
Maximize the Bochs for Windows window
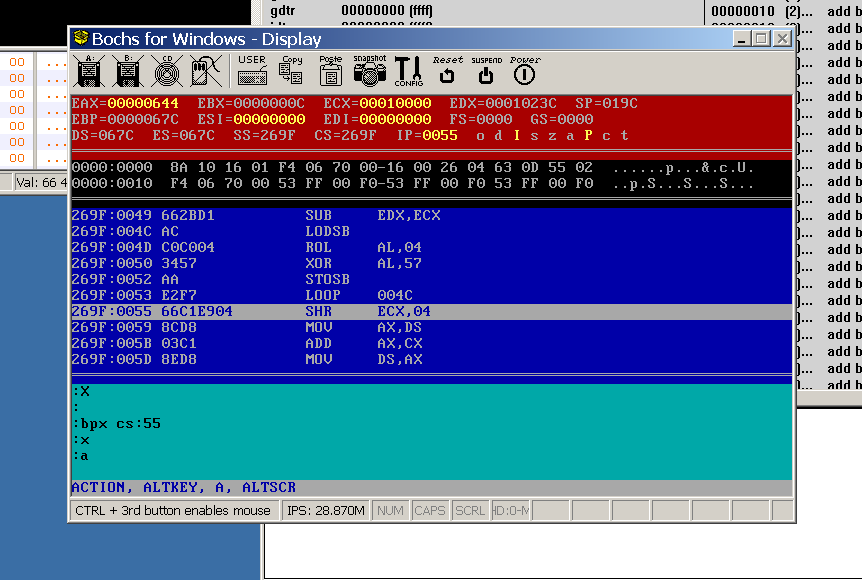pos(762,39)
